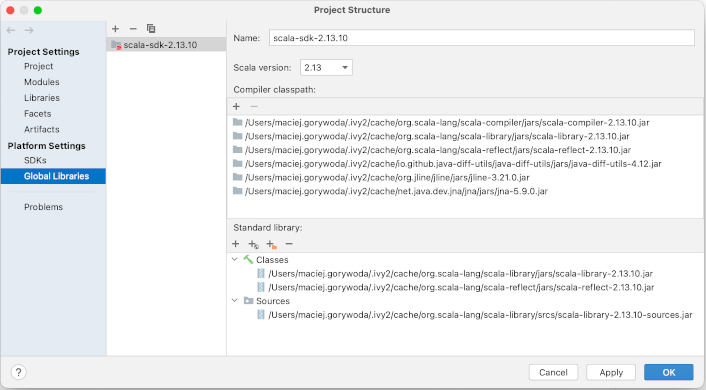706x390 pixels.
Task: Open the Facets settings page
Action: 37,113
